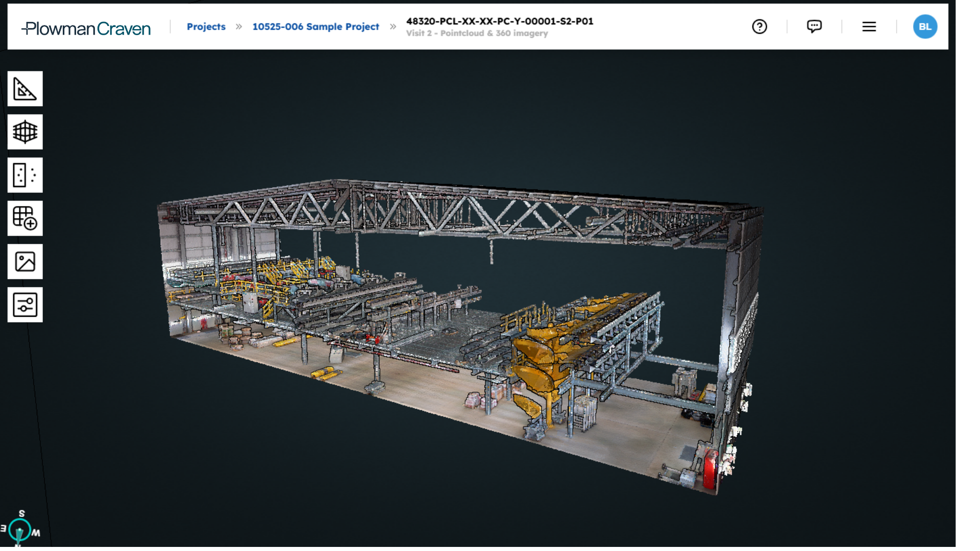980x551 pixels.
Task: Click the 48320-PCL-XX-XX-PC-Y-00001-S2-P01 file title
Action: pos(499,21)
